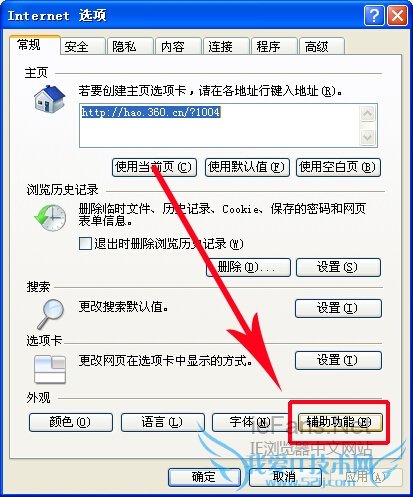413x497 pixels.
Task: Close the Internet 选项 dialog window
Action: 397,15
